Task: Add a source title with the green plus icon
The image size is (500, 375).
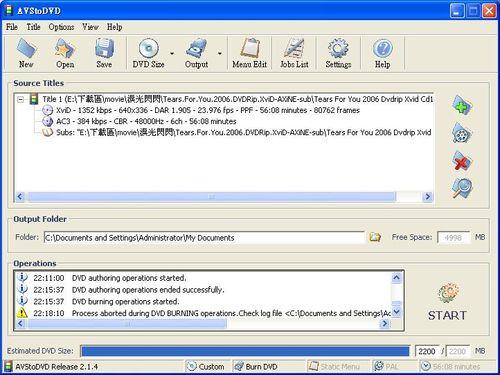Action: click(x=462, y=105)
